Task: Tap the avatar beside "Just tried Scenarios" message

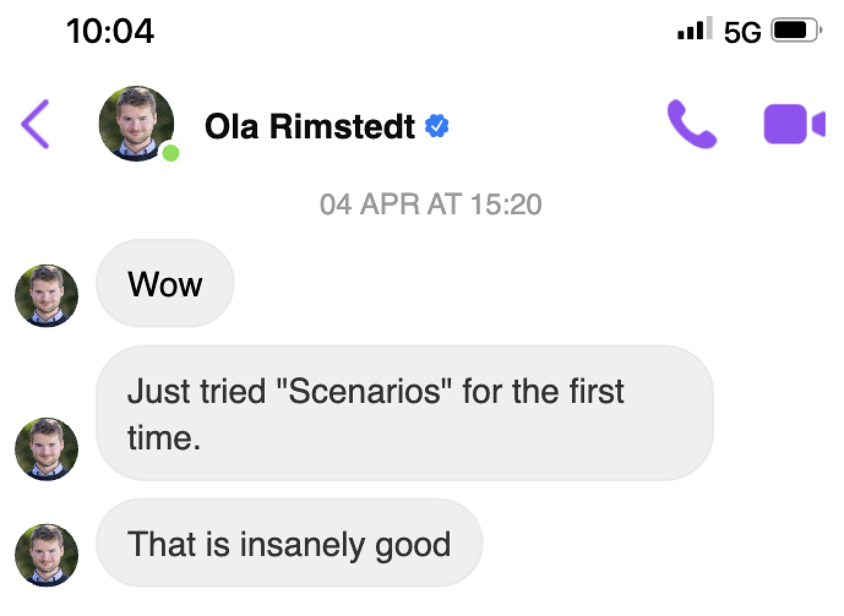Action: (47, 449)
